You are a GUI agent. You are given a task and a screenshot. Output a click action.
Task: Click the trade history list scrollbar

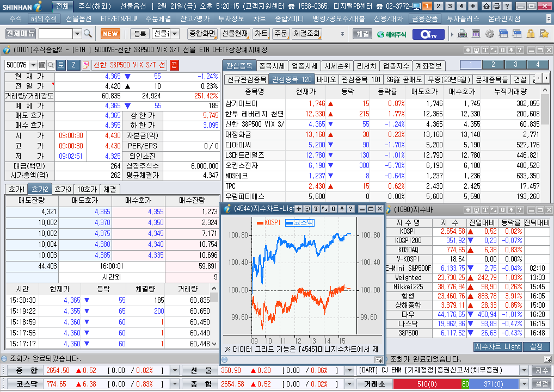coord(214,316)
